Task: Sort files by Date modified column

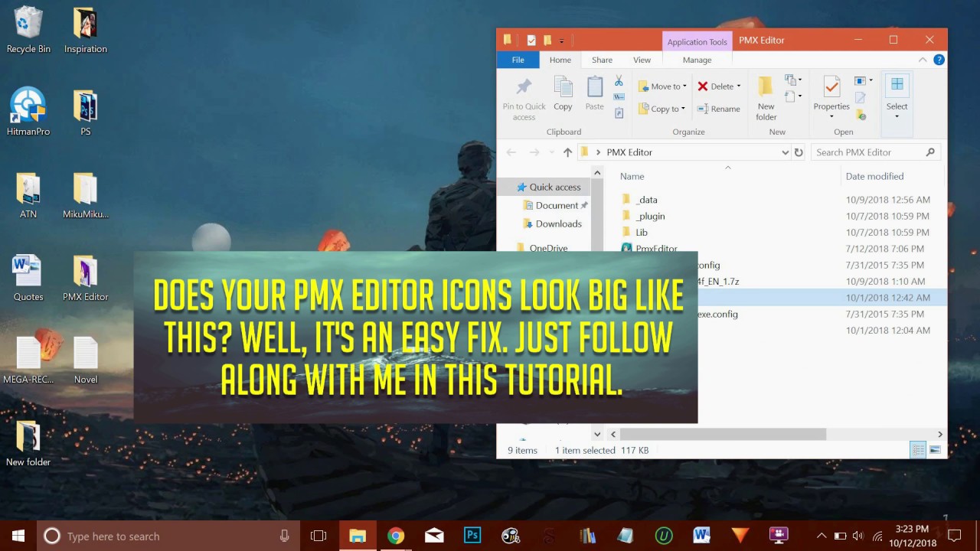Action: point(874,176)
